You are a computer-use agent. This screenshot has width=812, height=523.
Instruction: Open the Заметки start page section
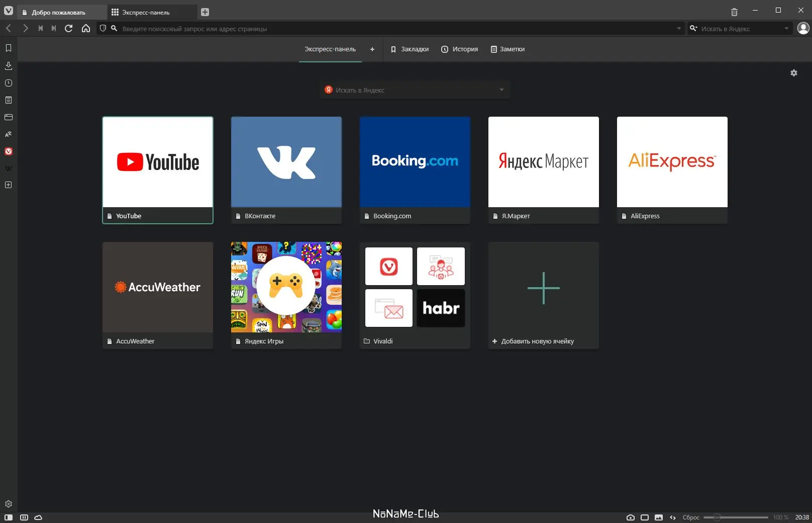tap(507, 49)
